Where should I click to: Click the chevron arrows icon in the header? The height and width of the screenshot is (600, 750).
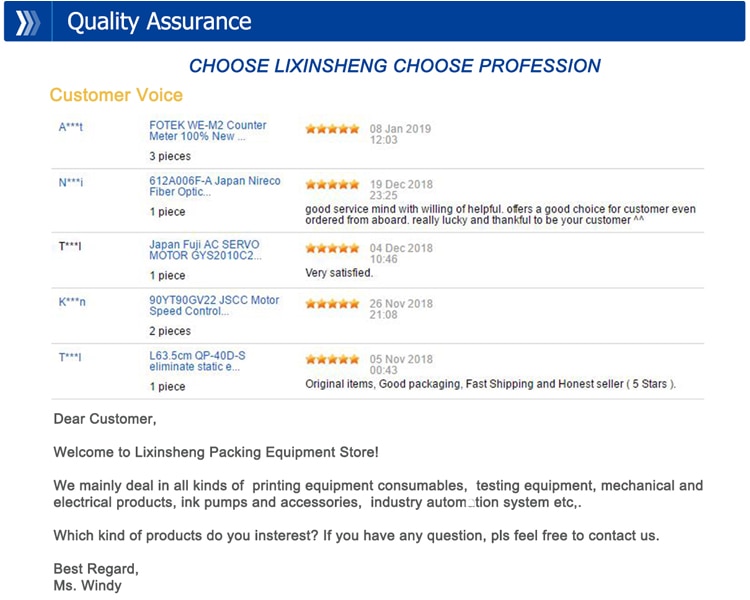pyautogui.click(x=28, y=22)
